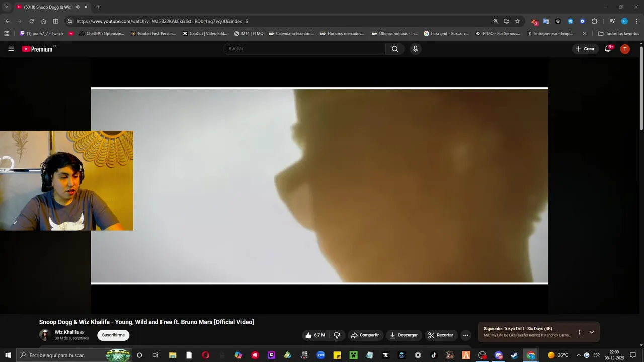644x362 pixels.
Task: Reload the page with browser refresh icon
Action: coord(31,21)
